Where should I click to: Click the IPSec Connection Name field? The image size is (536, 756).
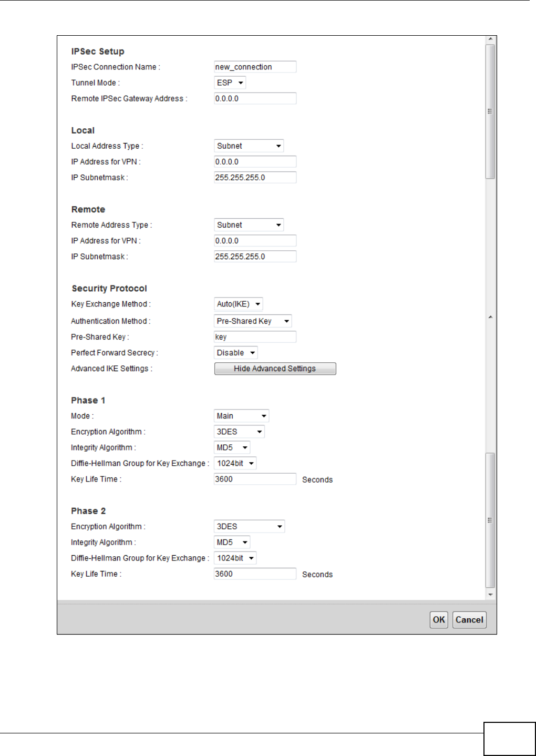point(255,67)
